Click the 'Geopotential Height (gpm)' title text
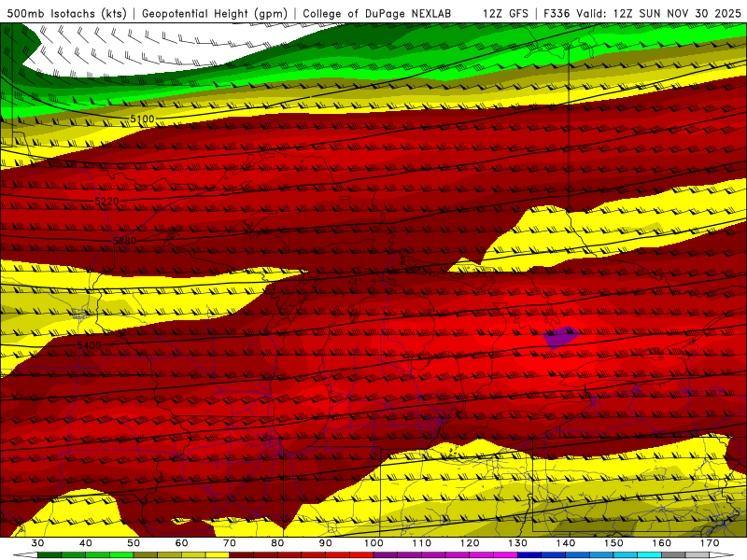Image resolution: width=747 pixels, height=560 pixels. click(x=215, y=13)
